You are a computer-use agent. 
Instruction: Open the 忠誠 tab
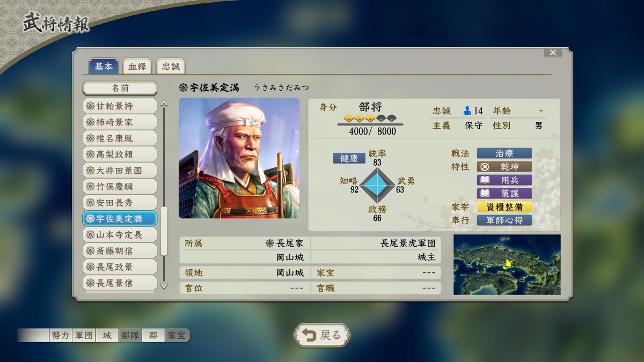point(171,67)
